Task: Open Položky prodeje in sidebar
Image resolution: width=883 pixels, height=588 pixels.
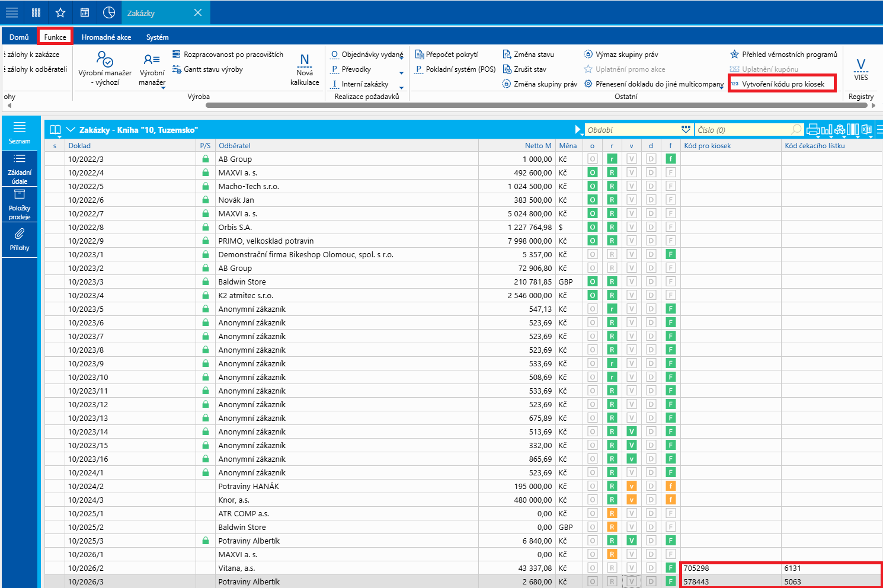Action: click(20, 204)
